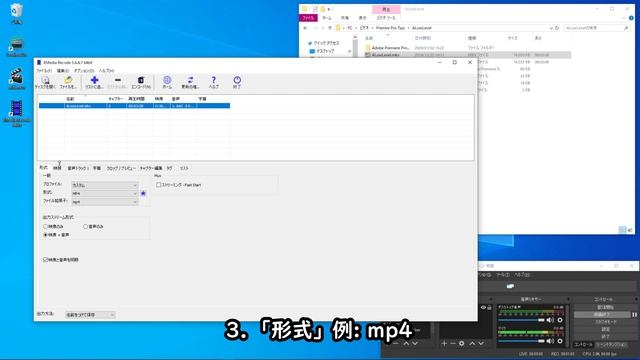Open the Options menu in XMedia Recode

pos(84,71)
